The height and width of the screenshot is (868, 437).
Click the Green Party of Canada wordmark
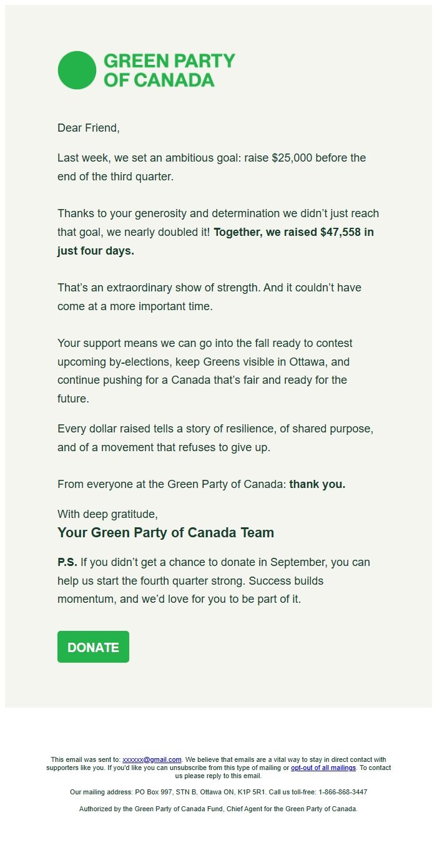click(x=169, y=70)
